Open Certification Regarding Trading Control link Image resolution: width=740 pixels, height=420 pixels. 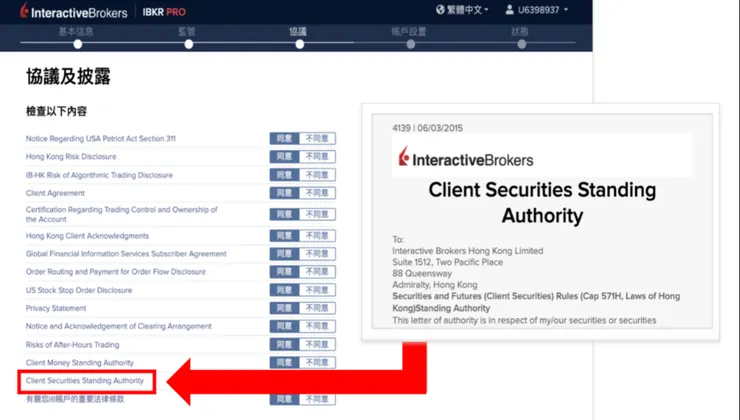click(121, 214)
